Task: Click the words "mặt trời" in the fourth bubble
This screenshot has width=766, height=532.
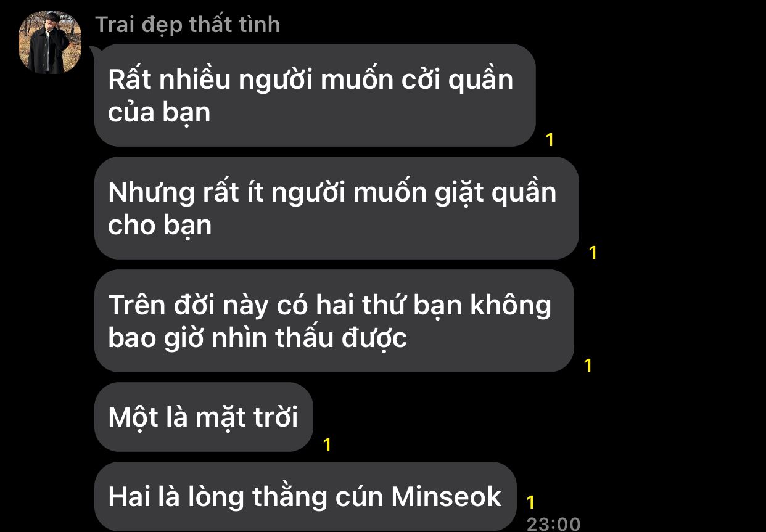Action: (x=247, y=418)
